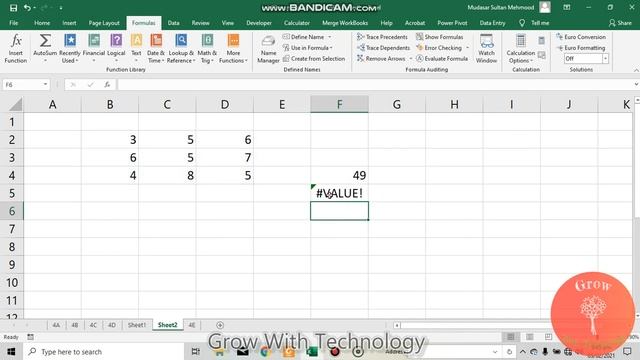Click Create from Selection

314,59
